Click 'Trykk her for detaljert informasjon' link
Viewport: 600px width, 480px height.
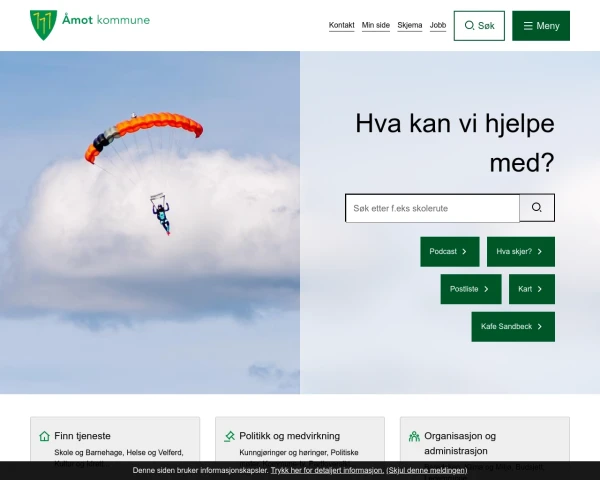(x=327, y=470)
